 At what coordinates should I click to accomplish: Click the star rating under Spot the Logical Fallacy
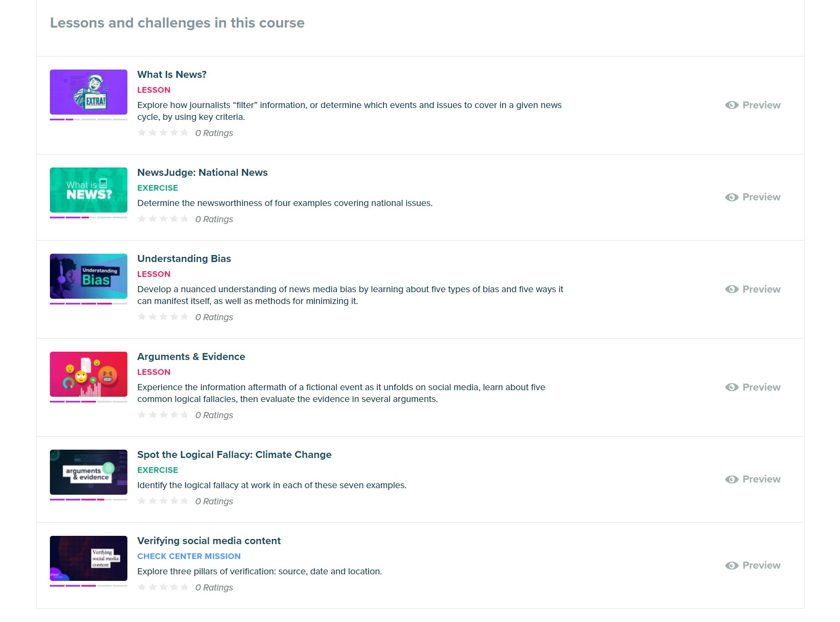[163, 501]
